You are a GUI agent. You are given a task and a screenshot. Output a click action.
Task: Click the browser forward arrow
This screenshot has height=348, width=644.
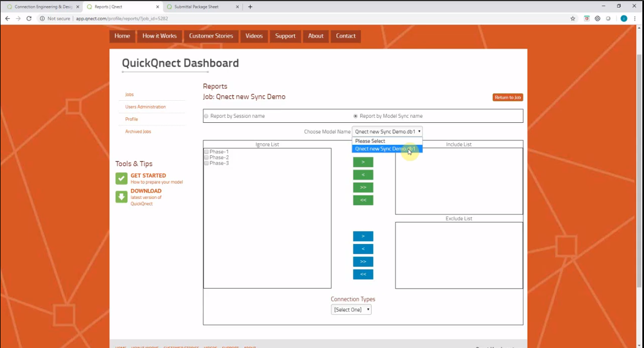pyautogui.click(x=18, y=19)
